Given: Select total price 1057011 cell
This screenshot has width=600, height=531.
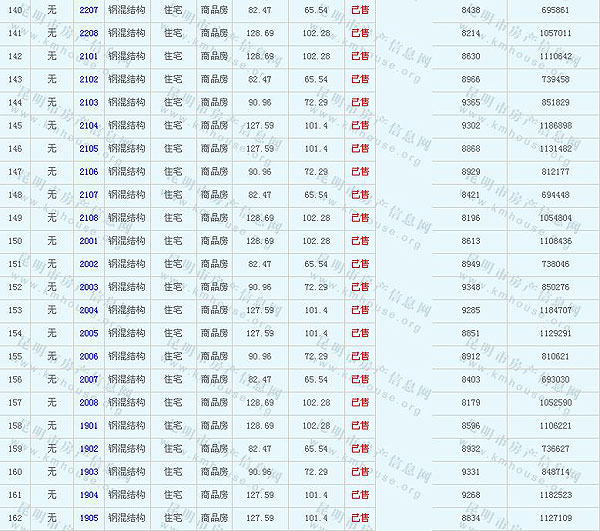Looking at the screenshot, I should click(x=554, y=33).
